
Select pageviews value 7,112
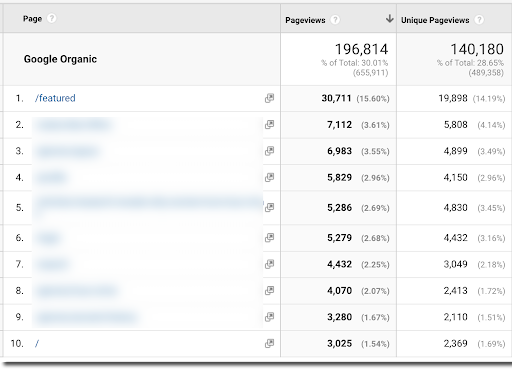pyautogui.click(x=339, y=125)
